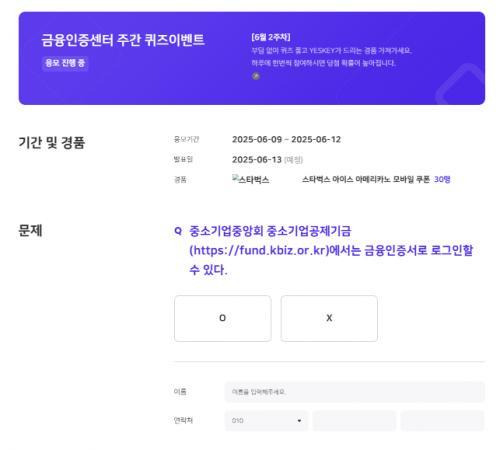Click the middle phone number field
The width and height of the screenshot is (500, 450).
[354, 421]
